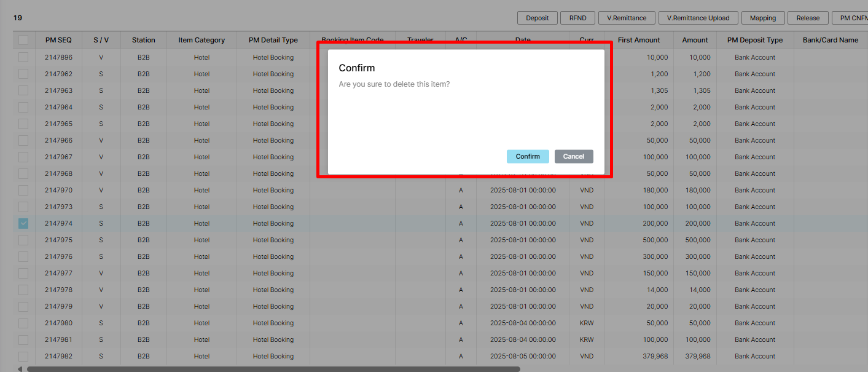Click Bank Account in row 2147896
This screenshot has width=868, height=372.
pyautogui.click(x=755, y=57)
